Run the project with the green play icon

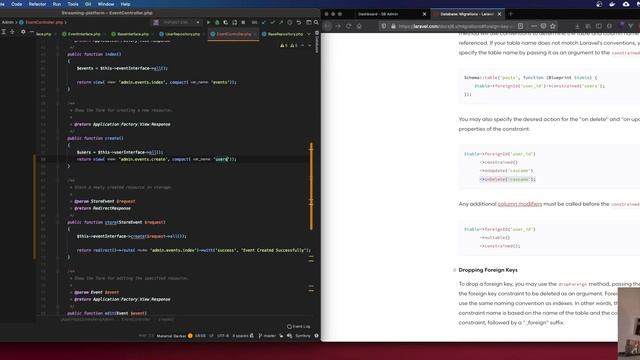point(208,22)
